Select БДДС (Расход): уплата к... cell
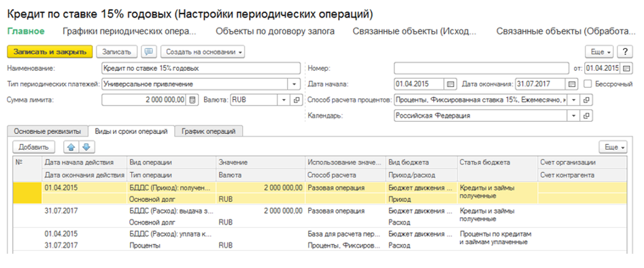Screen dimensions: 644x268 tap(171, 234)
